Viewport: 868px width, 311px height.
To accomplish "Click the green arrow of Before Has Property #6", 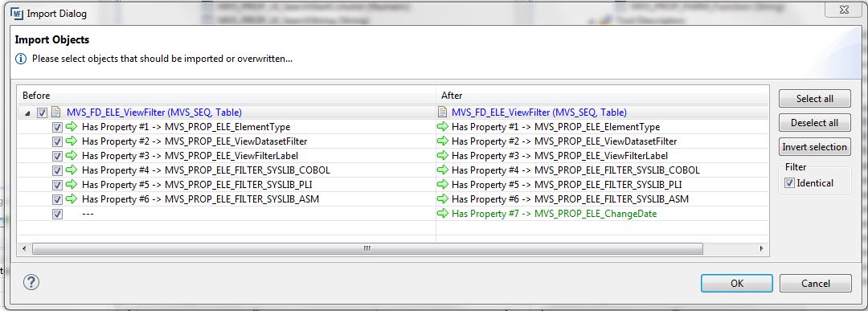I will [72, 198].
